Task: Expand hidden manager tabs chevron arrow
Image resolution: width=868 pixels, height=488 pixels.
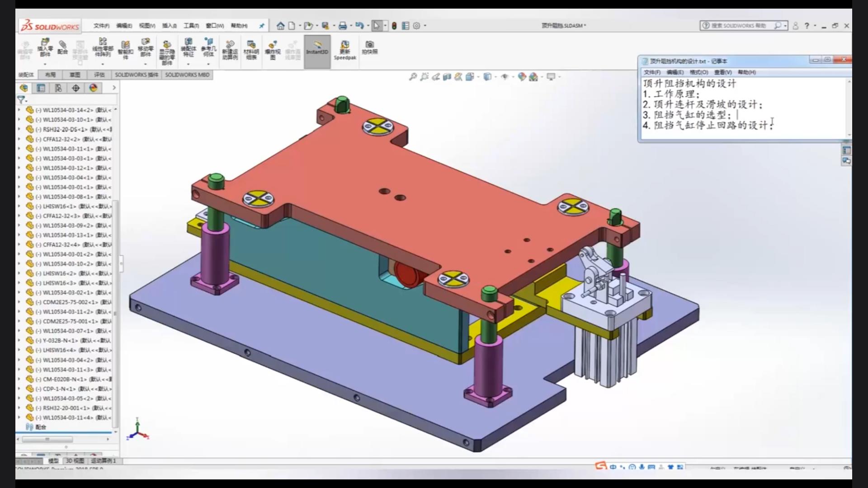Action: tap(113, 88)
